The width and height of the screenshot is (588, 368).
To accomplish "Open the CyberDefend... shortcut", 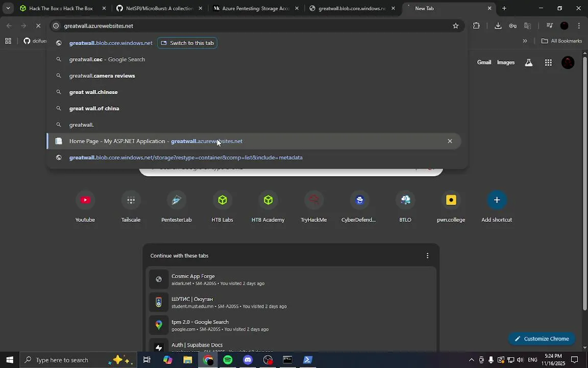I will [359, 206].
